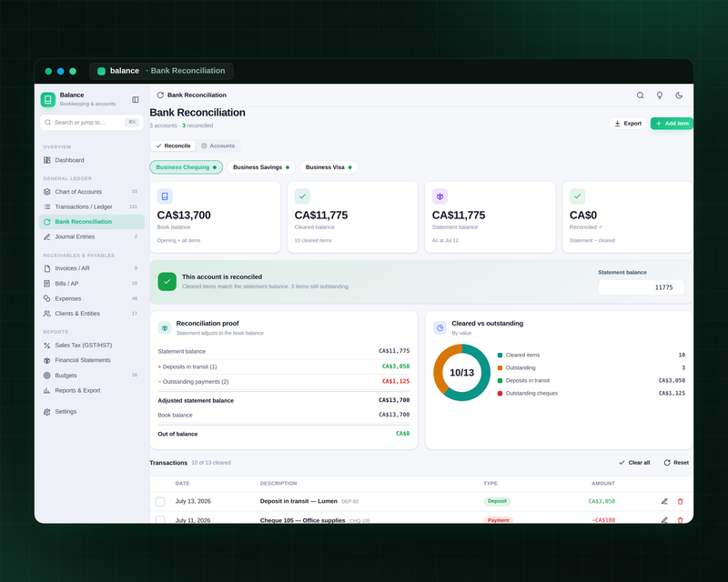Click the Add item button
Image resolution: width=728 pixels, height=582 pixels.
[672, 124]
